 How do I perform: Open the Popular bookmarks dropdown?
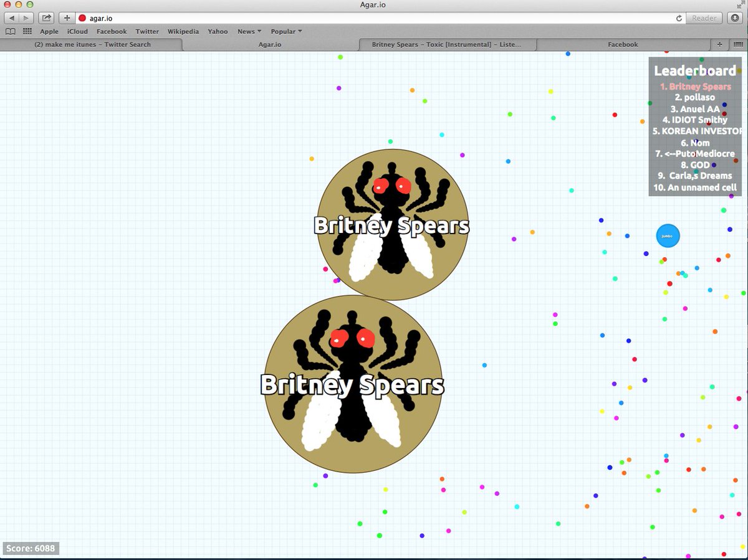pos(287,31)
